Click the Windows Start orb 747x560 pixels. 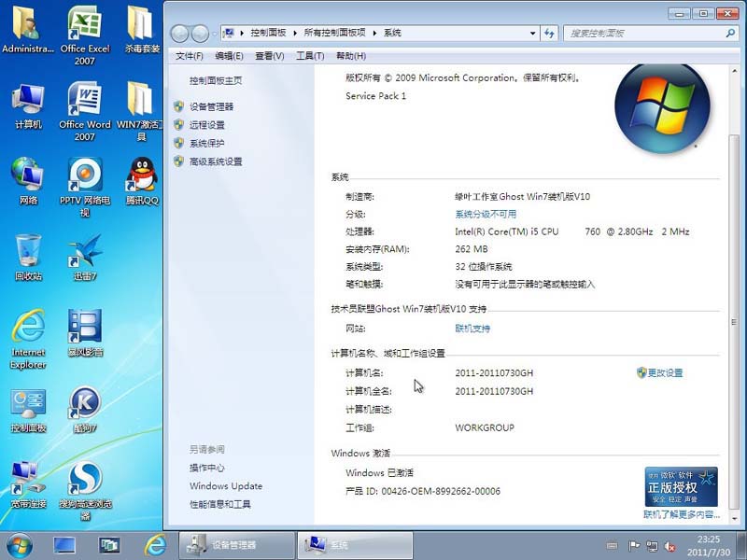[x=19, y=545]
